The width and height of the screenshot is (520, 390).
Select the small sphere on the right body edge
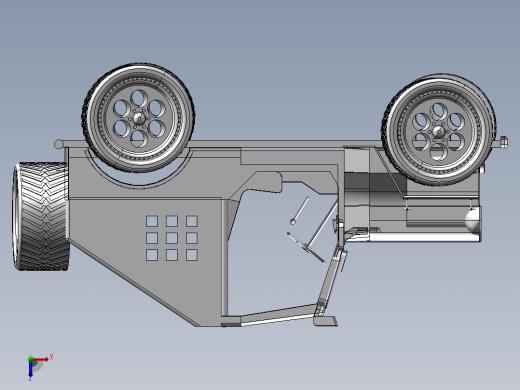[x=473, y=220]
